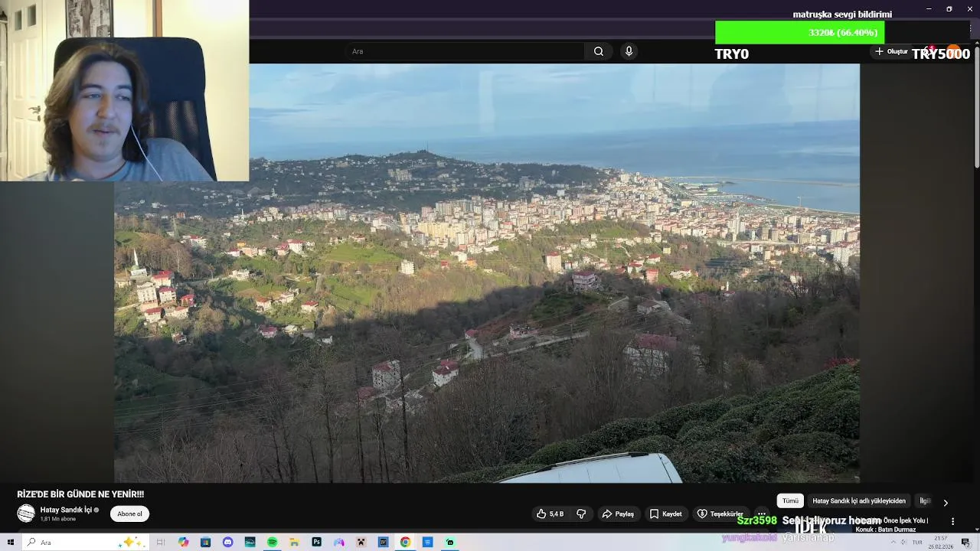Click the video title 'RİZE'DE BİR GÜNDE NE YENİR!!!'
This screenshot has height=551, width=980.
click(x=80, y=494)
